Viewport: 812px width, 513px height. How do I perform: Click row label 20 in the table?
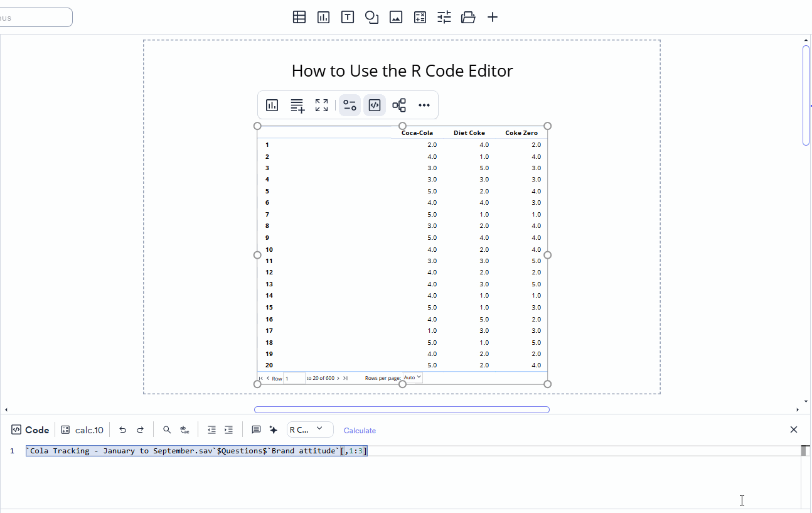269,365
